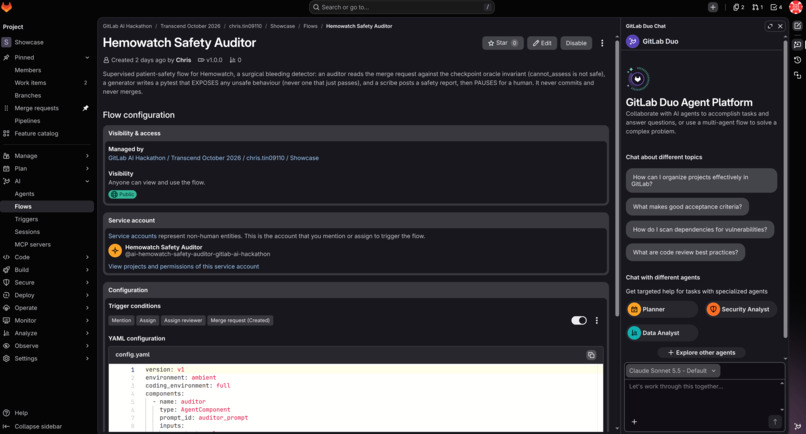The height and width of the screenshot is (434, 806).
Task: Copy the config.yaml contents
Action: 591,355
